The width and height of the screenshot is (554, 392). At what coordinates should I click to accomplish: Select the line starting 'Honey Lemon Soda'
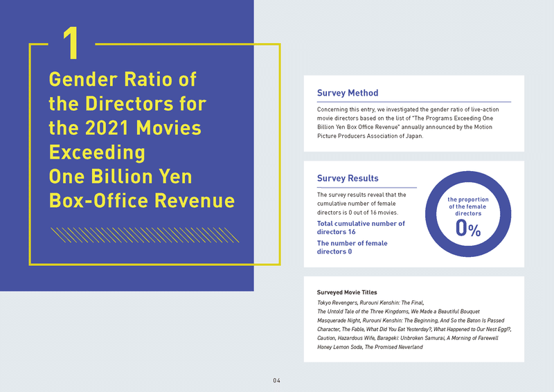point(370,347)
